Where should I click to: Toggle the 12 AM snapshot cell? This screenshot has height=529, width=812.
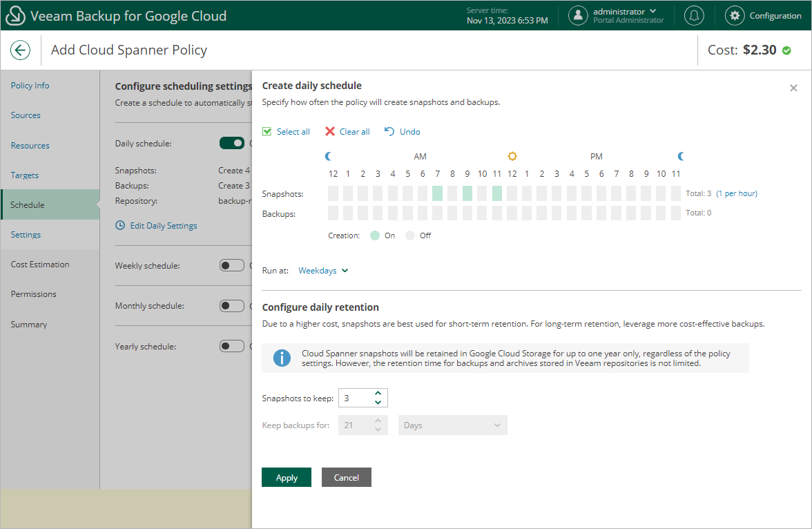click(333, 193)
